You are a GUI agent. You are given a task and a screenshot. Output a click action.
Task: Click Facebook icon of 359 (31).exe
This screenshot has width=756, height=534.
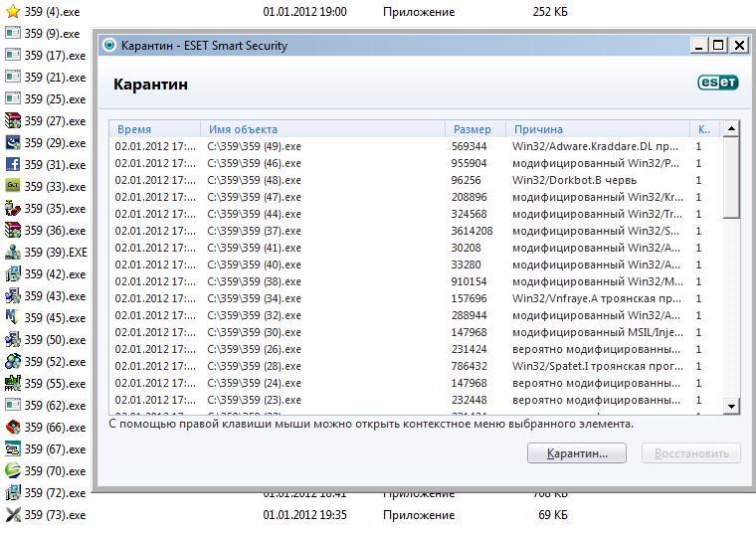tap(13, 164)
